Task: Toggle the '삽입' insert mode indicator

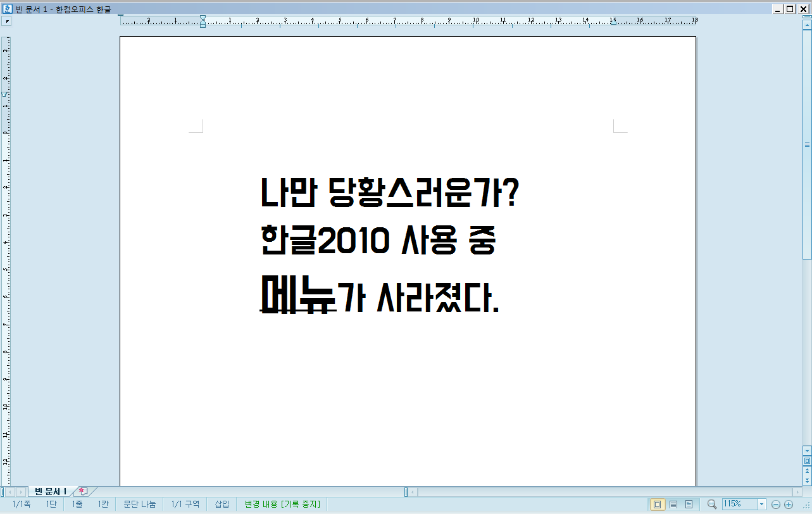Action: point(222,504)
